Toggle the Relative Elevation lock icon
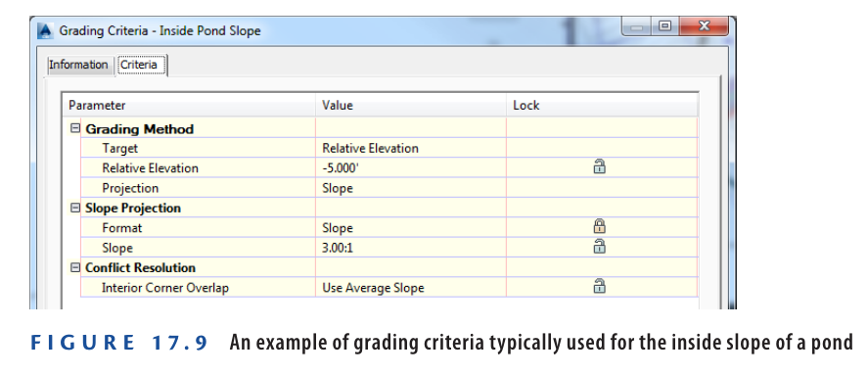Image resolution: width=868 pixels, height=375 pixels. pos(599,166)
